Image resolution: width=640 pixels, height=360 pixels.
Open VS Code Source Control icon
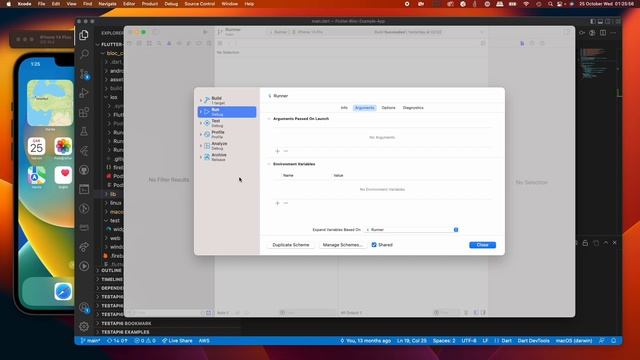point(84,73)
